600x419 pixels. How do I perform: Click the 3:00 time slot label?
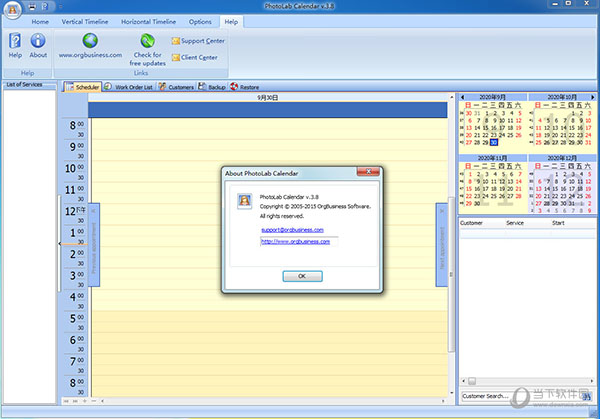point(76,275)
